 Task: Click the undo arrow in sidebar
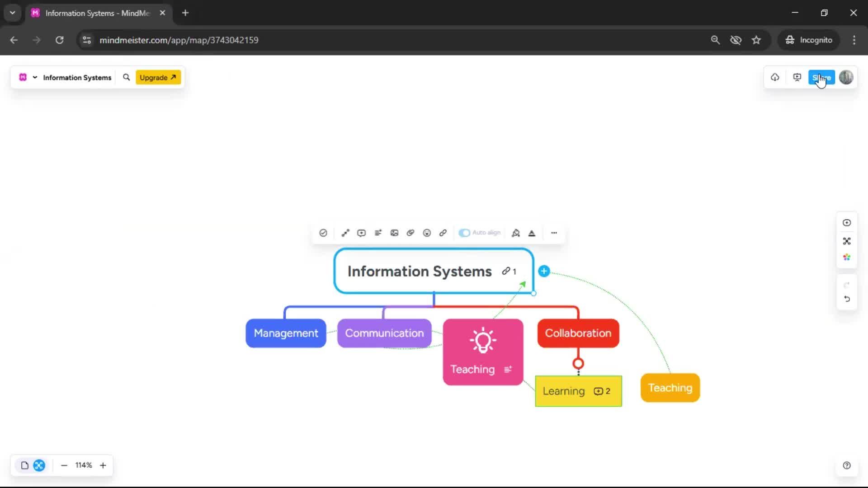click(847, 299)
